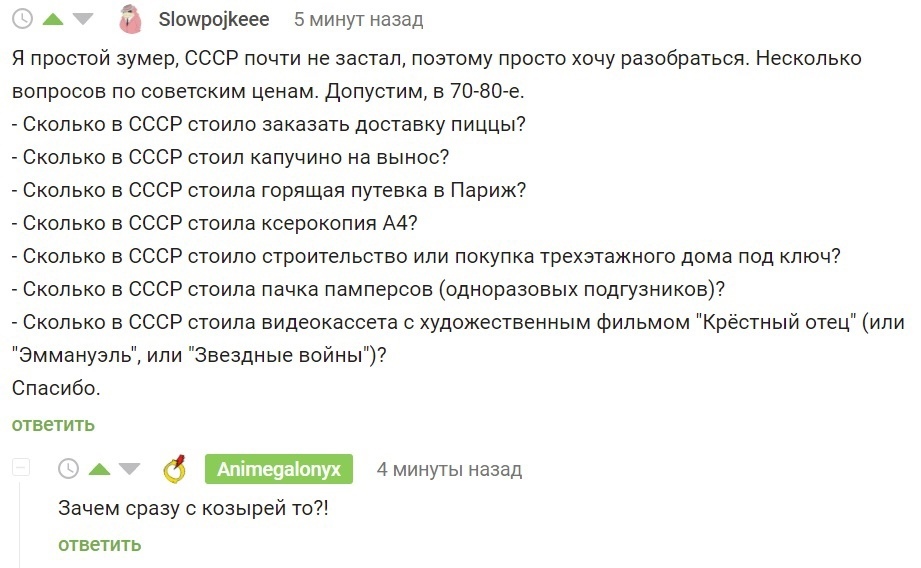Downvote the reply from Animegalonyx
Image resolution: width=921 pixels, height=568 pixels.
(130, 468)
